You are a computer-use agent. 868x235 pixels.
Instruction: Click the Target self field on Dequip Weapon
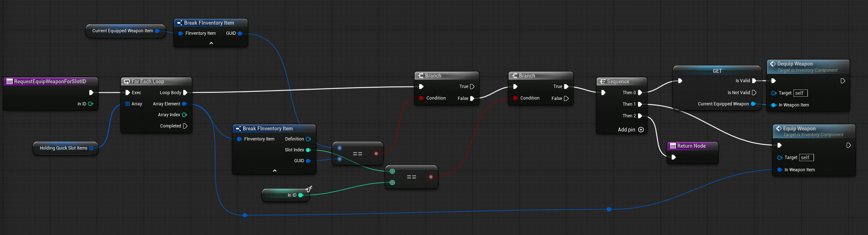click(800, 93)
